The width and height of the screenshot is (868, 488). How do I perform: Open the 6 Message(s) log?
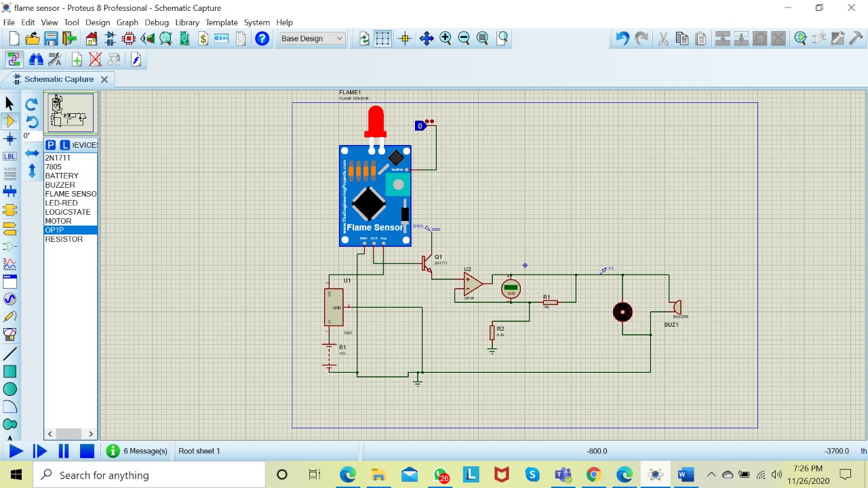136,451
